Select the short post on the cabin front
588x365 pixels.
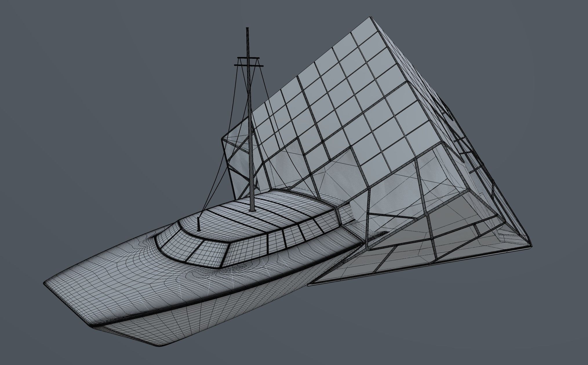(199, 224)
